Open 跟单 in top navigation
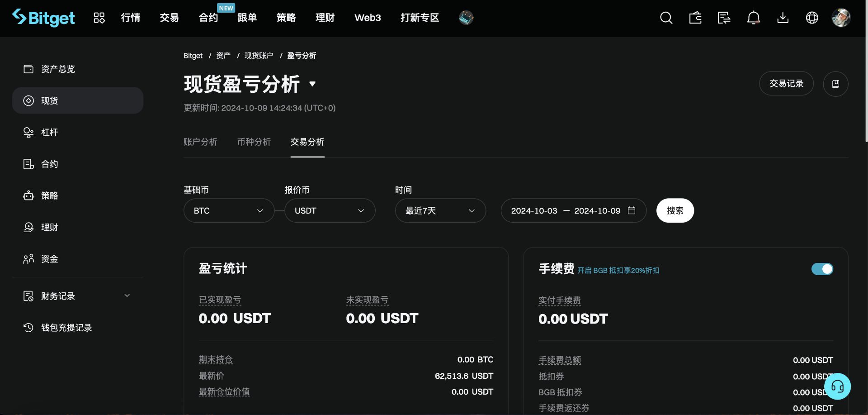The height and width of the screenshot is (415, 868). pyautogui.click(x=247, y=18)
